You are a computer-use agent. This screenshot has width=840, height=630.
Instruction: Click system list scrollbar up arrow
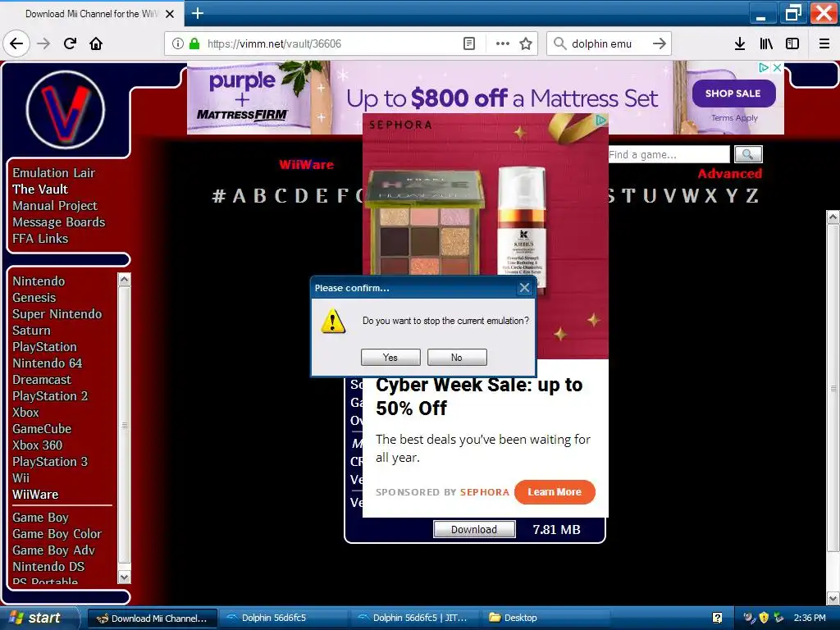point(125,279)
